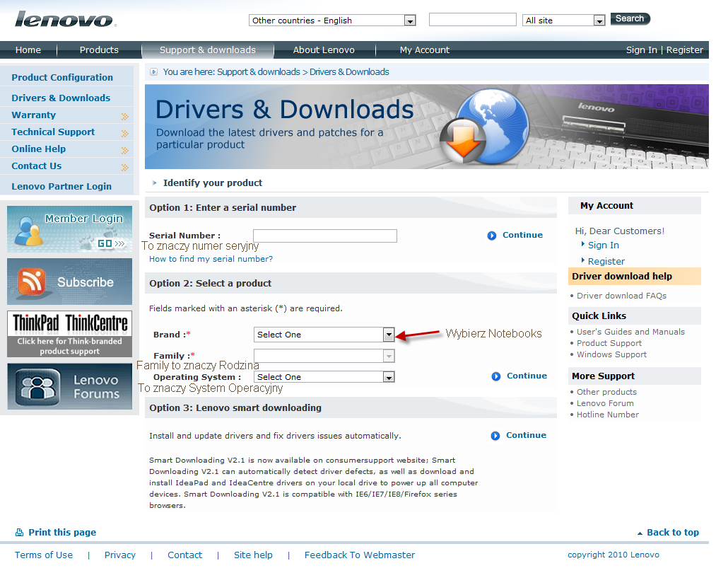Click the printer icon
Screen dimensions: 728x573
coord(20,533)
